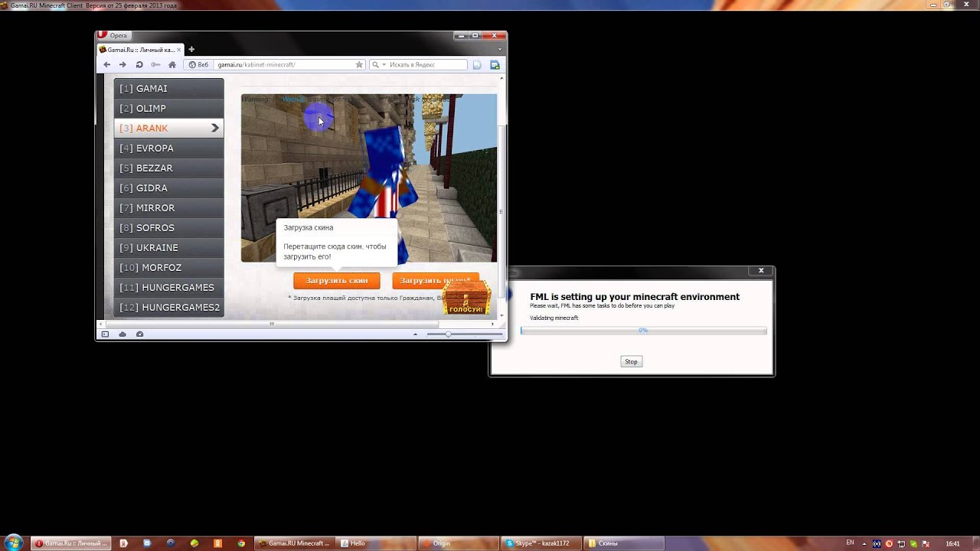
Task: Click the horizontal scrollbar in Opera page
Action: tap(271, 324)
